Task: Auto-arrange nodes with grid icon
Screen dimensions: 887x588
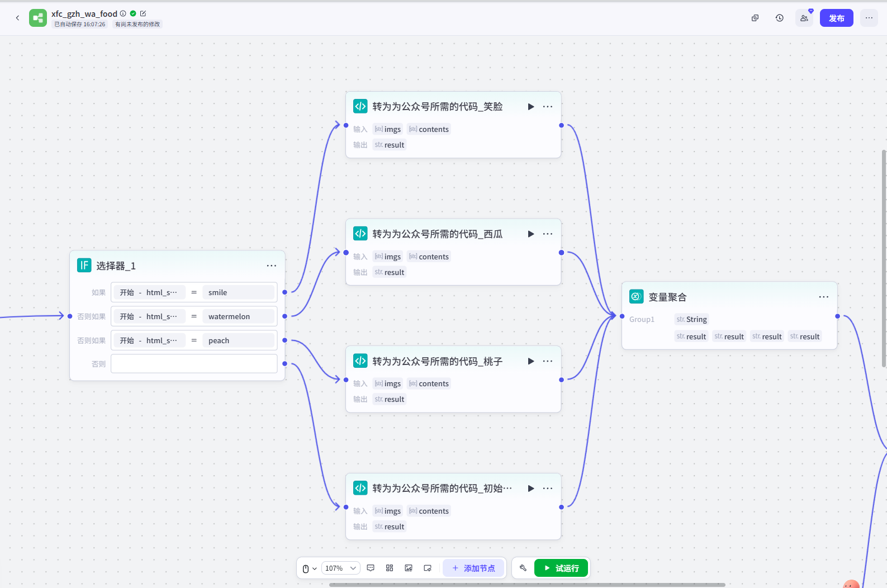Action: pos(390,568)
